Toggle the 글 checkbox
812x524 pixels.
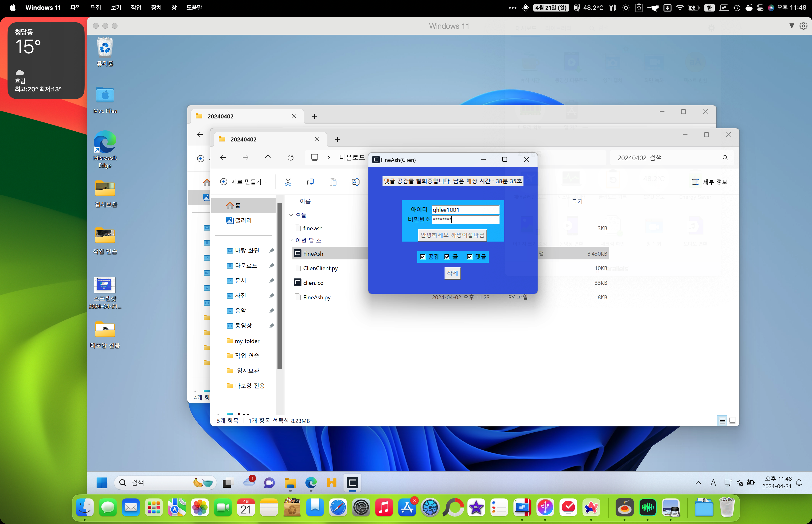tap(447, 257)
